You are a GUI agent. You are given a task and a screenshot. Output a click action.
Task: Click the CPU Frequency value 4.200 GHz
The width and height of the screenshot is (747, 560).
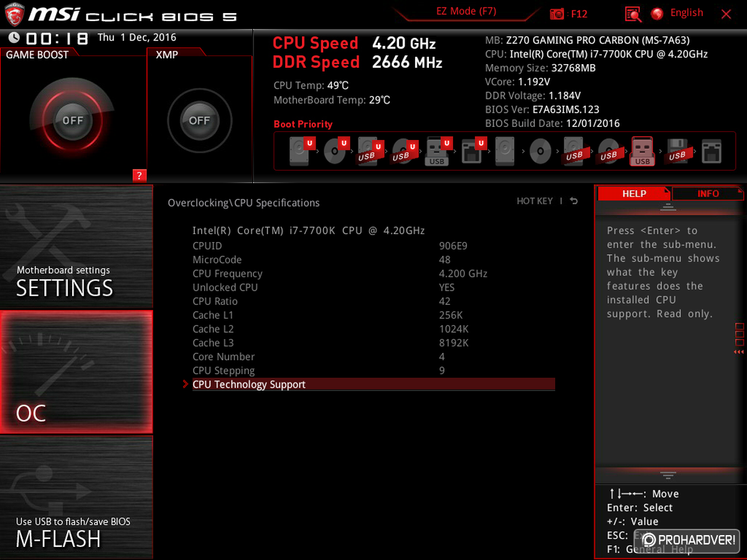click(x=463, y=273)
